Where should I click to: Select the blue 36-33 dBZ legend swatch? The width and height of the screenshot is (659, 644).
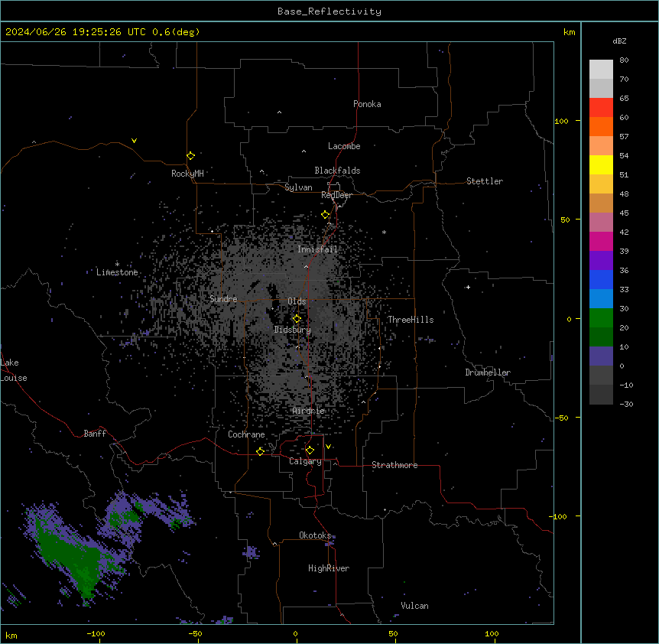coord(601,279)
